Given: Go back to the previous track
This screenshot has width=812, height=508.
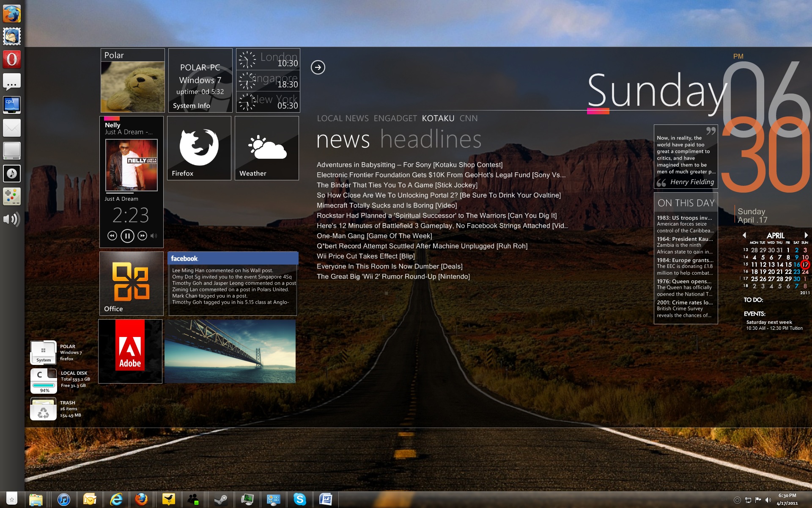Looking at the screenshot, I should pos(112,236).
